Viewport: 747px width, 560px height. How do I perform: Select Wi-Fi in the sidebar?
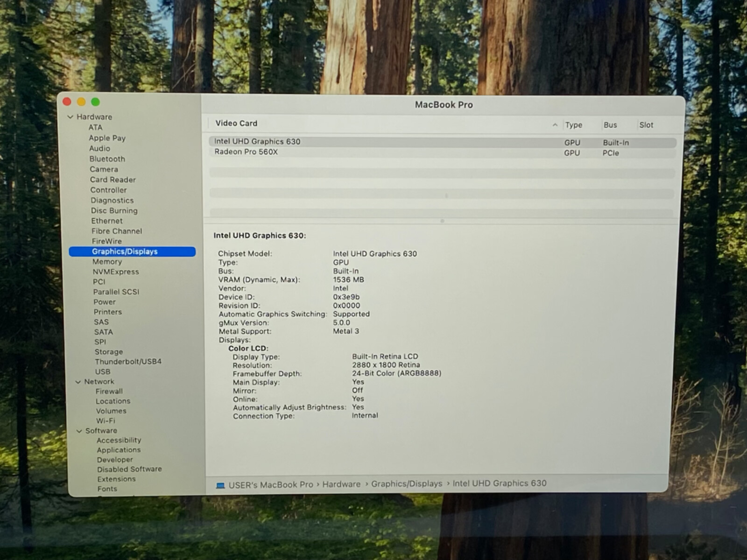point(106,420)
